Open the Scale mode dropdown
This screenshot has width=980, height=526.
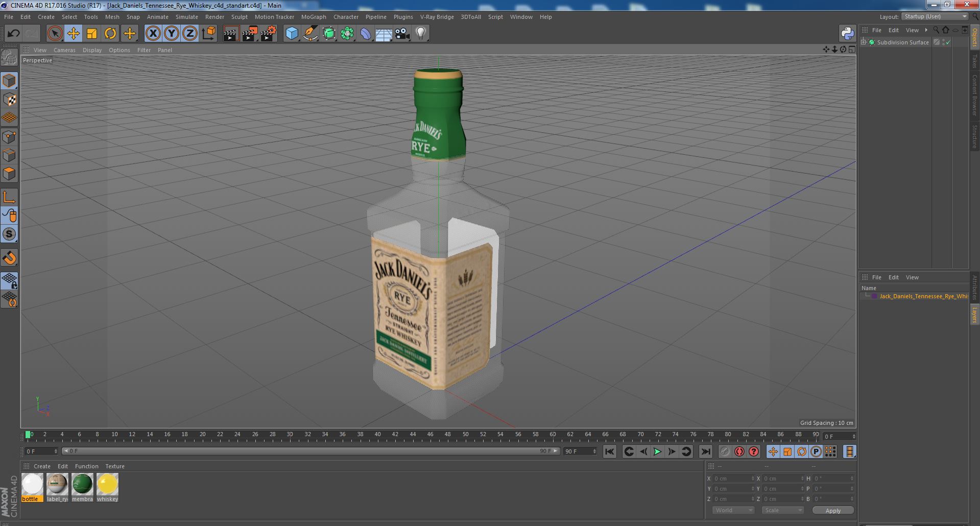[x=782, y=510]
